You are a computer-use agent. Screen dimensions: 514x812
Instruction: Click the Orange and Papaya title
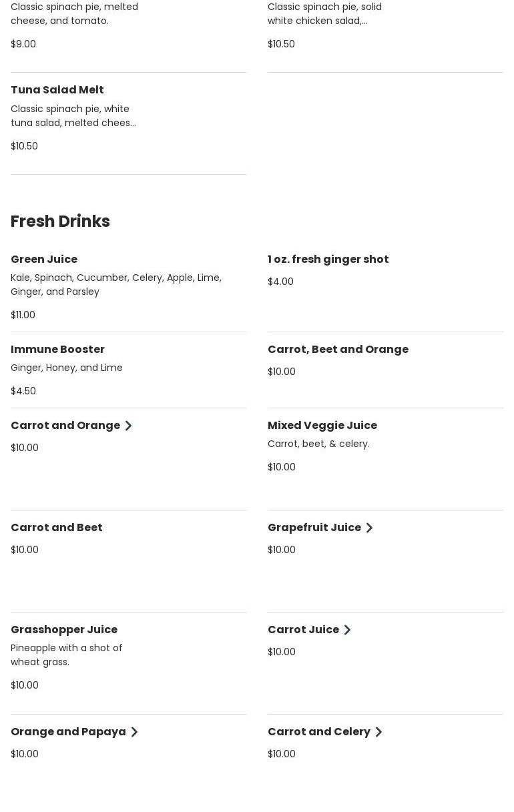point(68,731)
